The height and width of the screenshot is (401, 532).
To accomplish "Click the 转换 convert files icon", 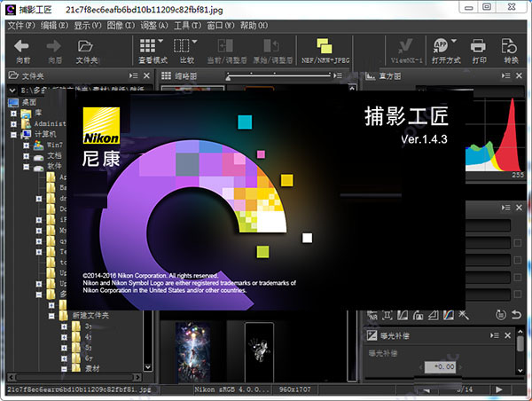I will (509, 46).
